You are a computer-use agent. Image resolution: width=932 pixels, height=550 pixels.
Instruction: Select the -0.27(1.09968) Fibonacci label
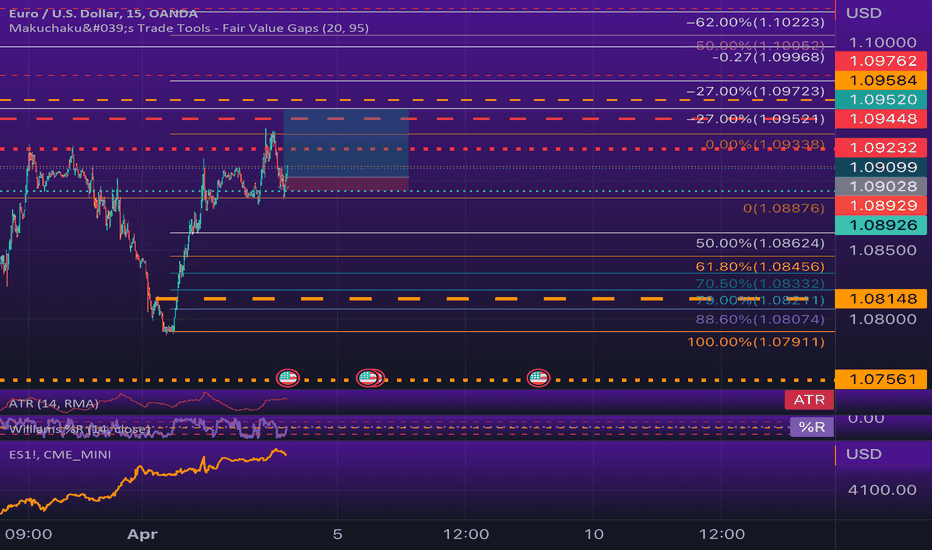click(769, 57)
